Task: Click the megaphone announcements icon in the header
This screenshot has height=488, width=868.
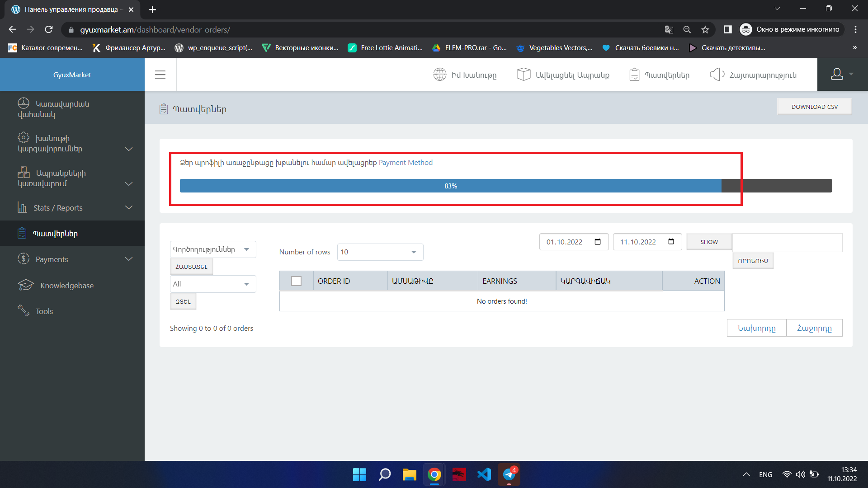Action: [717, 75]
